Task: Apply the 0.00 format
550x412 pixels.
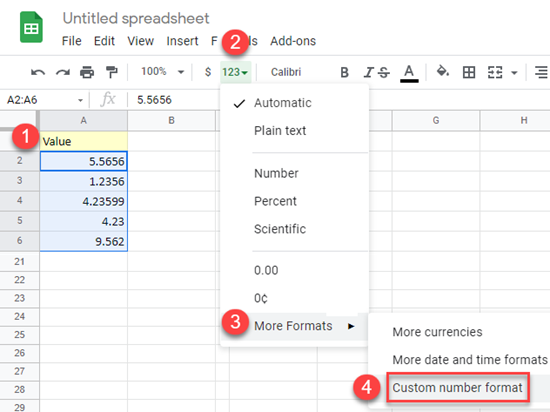Action: coord(295,271)
